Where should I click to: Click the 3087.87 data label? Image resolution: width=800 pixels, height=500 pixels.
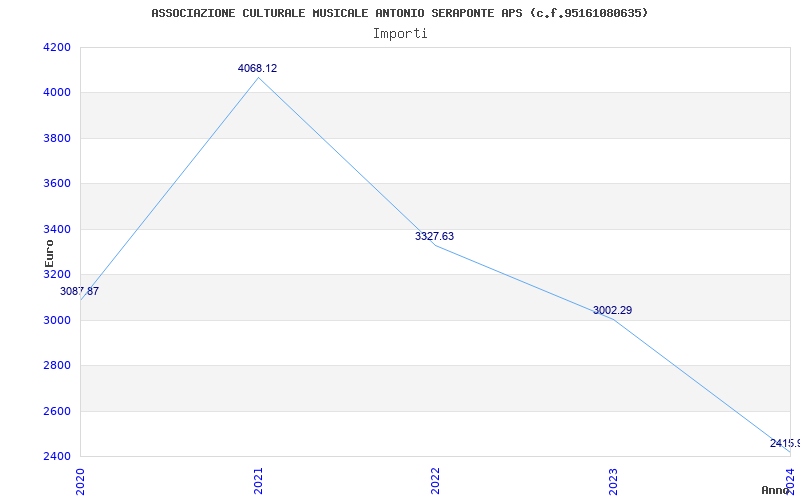(x=80, y=292)
